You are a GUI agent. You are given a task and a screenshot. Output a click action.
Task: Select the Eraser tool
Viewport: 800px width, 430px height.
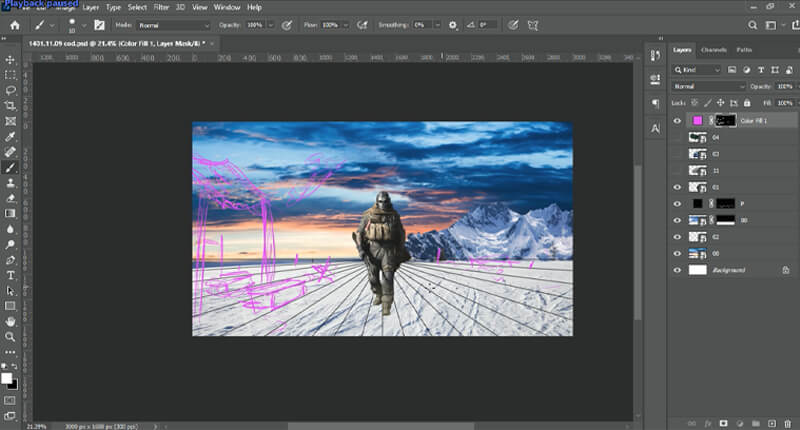pyautogui.click(x=10, y=198)
